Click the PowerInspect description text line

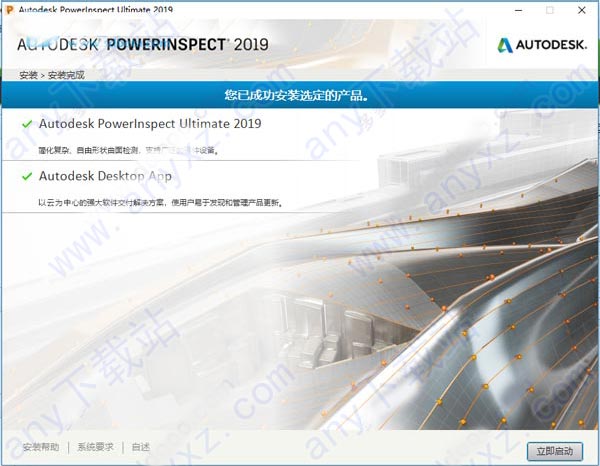(x=129, y=150)
